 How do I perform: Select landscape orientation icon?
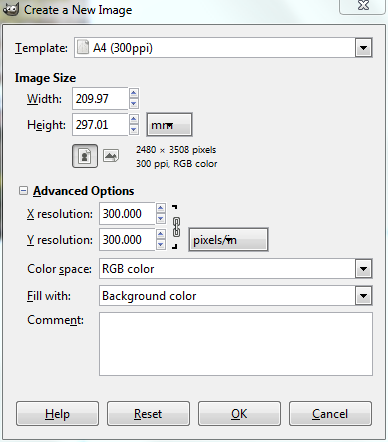pos(111,156)
